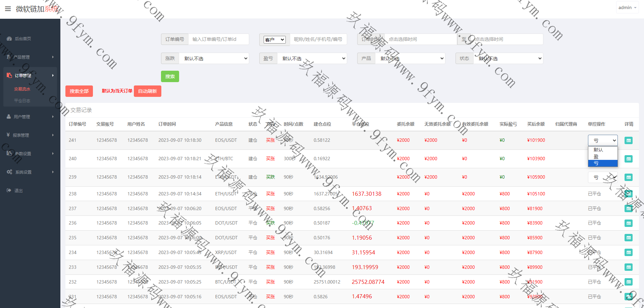This screenshot has width=644, height=308.
Task: Open the 产品 filter dropdown
Action: tap(410, 58)
